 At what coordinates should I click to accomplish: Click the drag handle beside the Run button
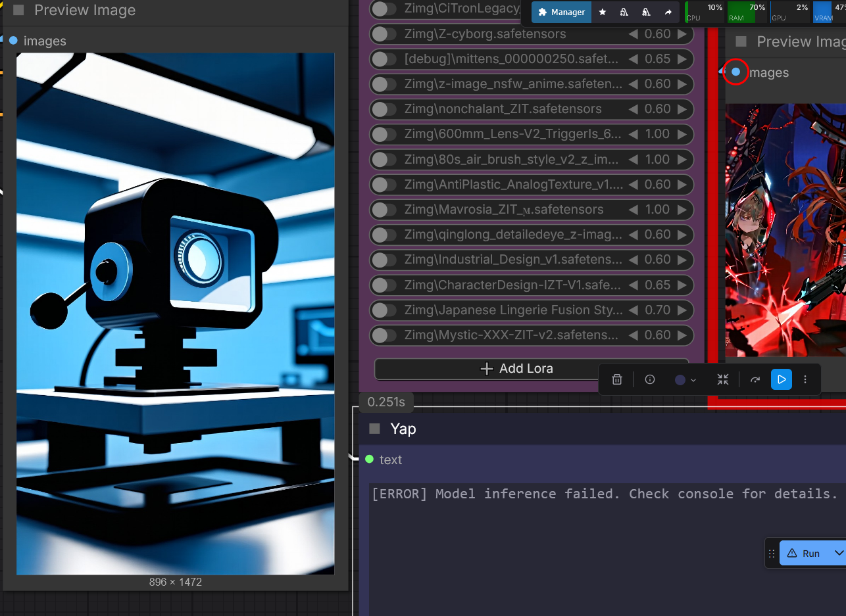tap(772, 554)
